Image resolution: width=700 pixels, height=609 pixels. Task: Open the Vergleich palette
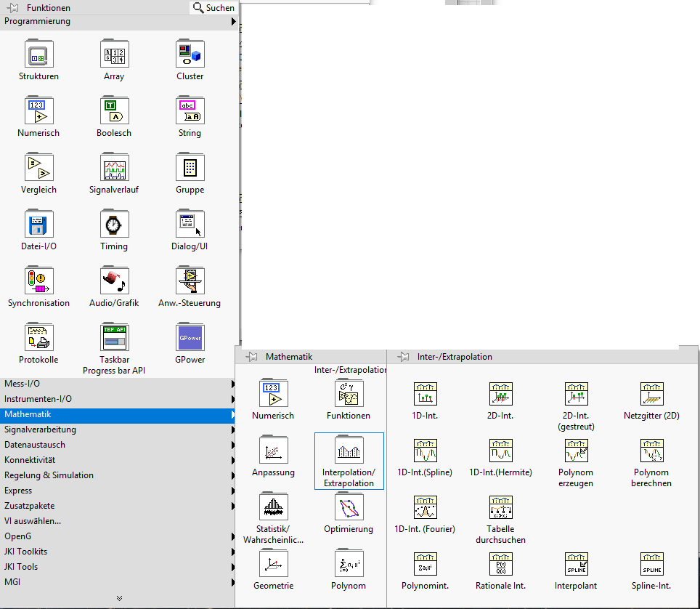tap(38, 168)
